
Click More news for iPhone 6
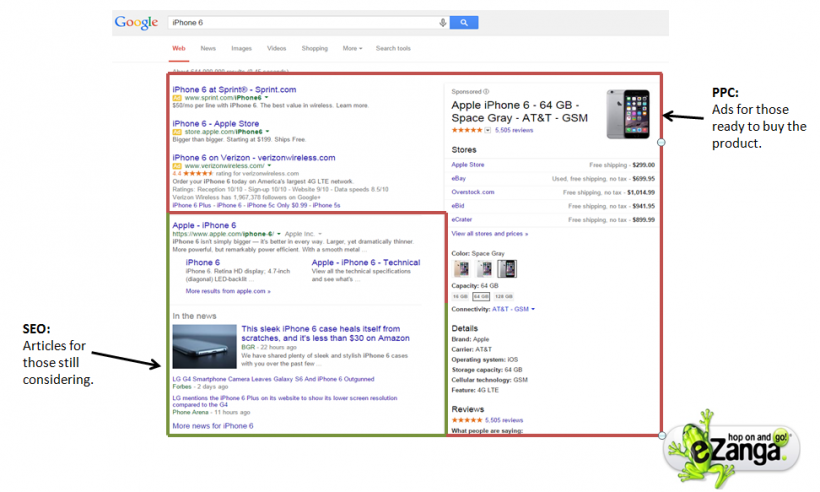pos(213,426)
